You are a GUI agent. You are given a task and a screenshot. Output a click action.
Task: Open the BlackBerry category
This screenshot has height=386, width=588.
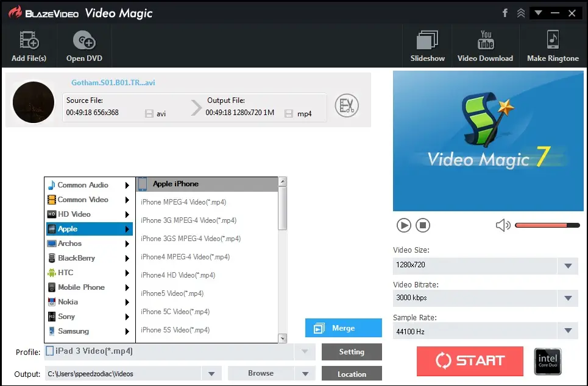(89, 258)
